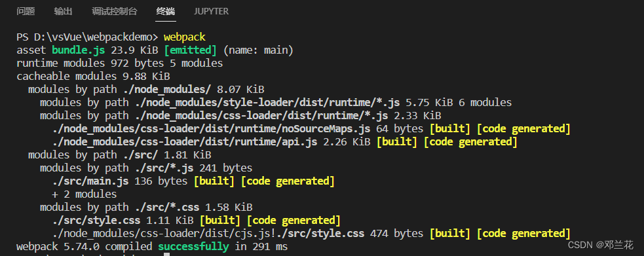Click the style-loader runtime path line
644x256 pixels.
tap(276, 103)
